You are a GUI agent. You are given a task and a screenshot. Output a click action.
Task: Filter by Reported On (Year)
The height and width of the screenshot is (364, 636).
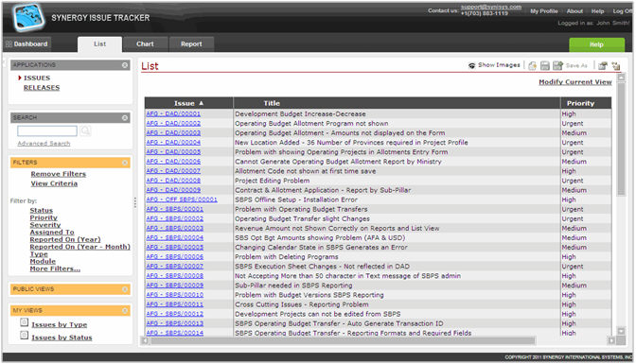coord(65,239)
